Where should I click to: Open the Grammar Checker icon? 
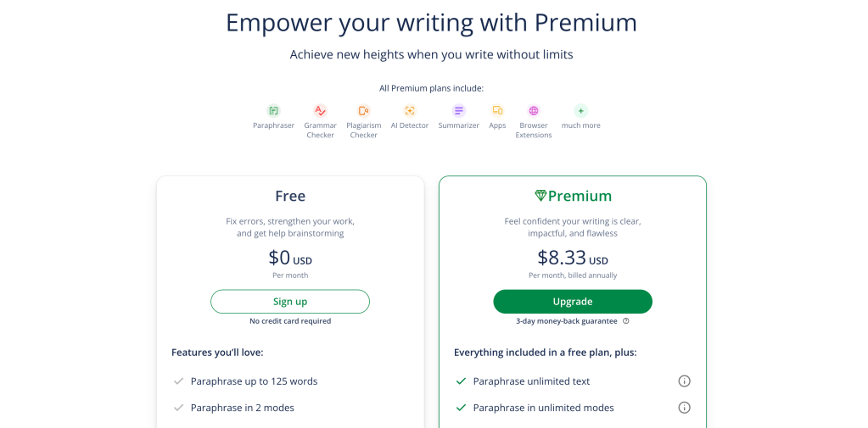coord(320,111)
